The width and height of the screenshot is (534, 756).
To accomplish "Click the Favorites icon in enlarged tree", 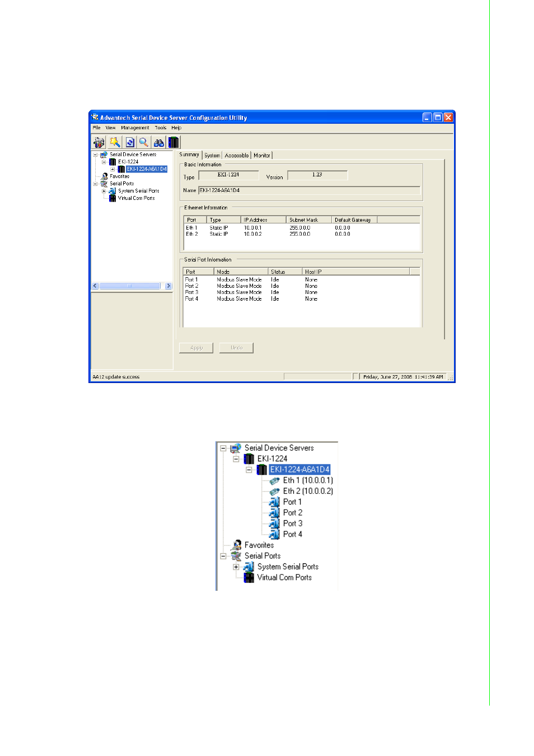I will click(x=237, y=545).
